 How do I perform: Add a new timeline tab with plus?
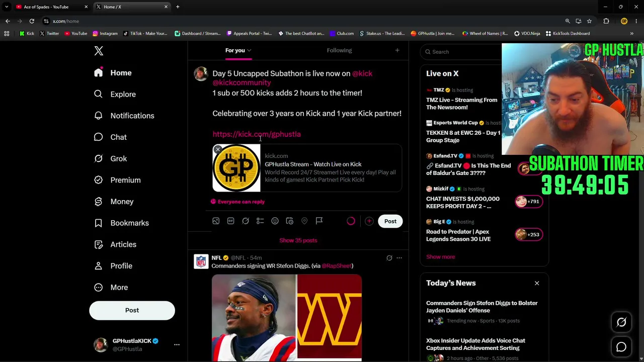point(397,50)
